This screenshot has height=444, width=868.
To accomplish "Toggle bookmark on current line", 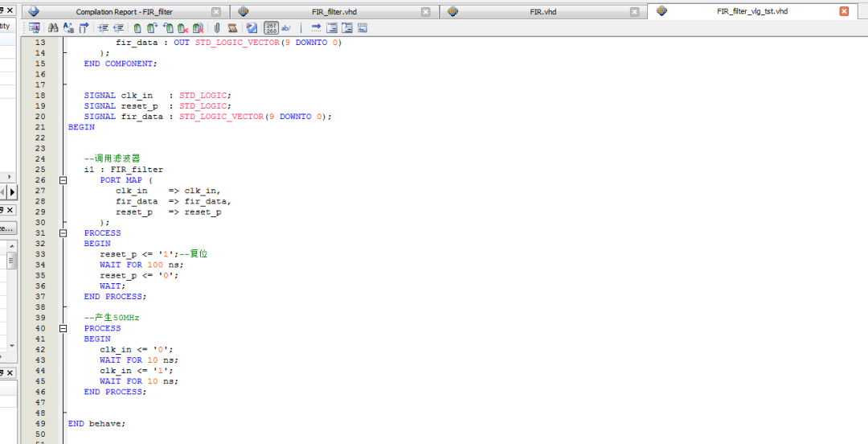I will pyautogui.click(x=137, y=28).
